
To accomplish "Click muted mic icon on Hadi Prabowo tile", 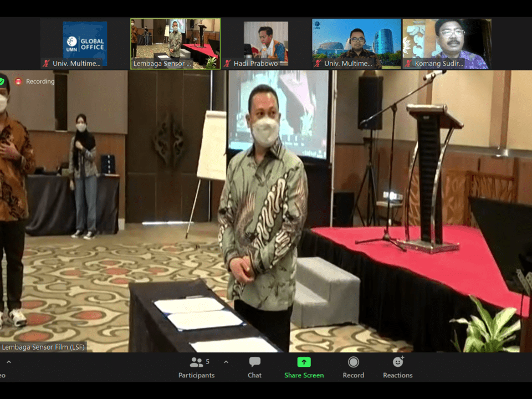I will point(227,64).
